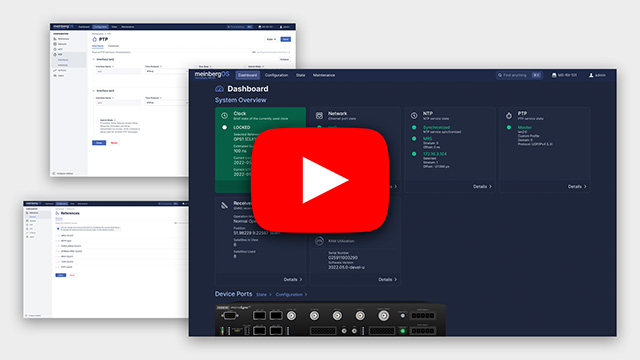The width and height of the screenshot is (640, 360).
Task: Open the State dropdown in the PTP window header
Action: pyautogui.click(x=271, y=39)
